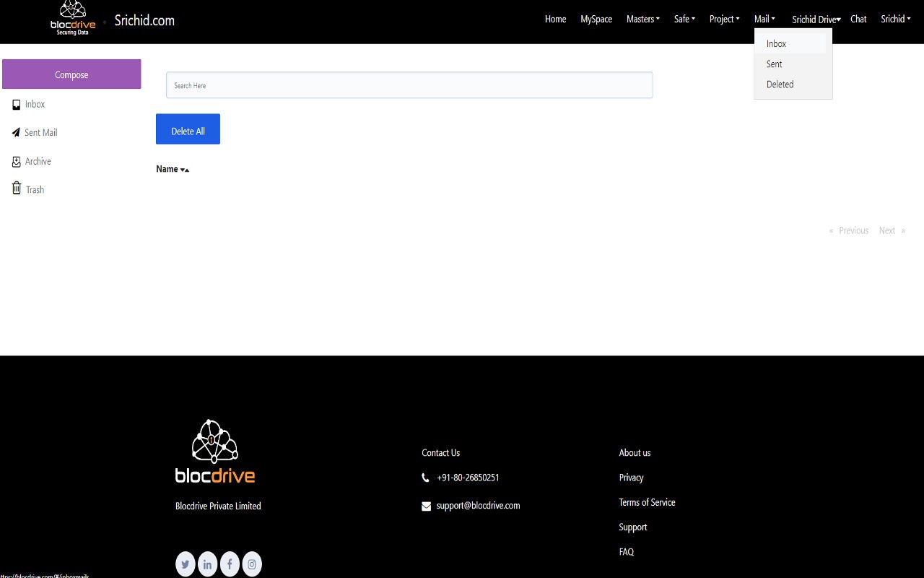This screenshot has height=578, width=924.
Task: Click the Compose button
Action: (x=71, y=74)
